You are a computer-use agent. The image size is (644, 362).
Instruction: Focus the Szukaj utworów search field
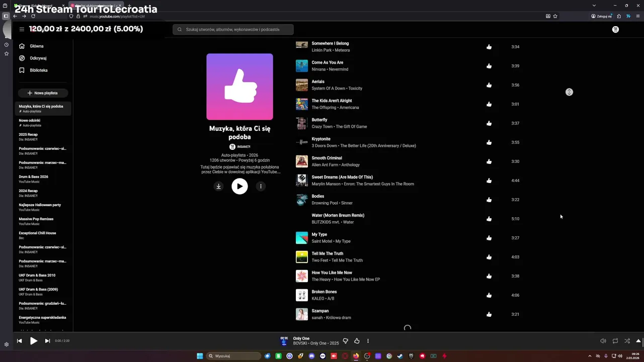tap(233, 30)
